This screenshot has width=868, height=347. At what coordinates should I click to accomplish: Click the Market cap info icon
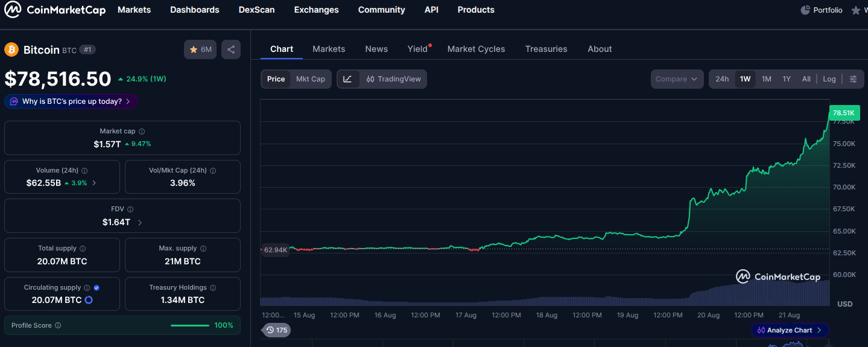click(142, 132)
